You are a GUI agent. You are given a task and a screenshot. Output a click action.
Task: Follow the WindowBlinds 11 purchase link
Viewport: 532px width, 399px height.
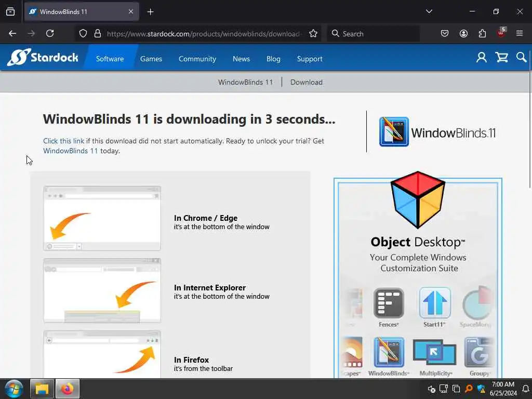pyautogui.click(x=70, y=151)
